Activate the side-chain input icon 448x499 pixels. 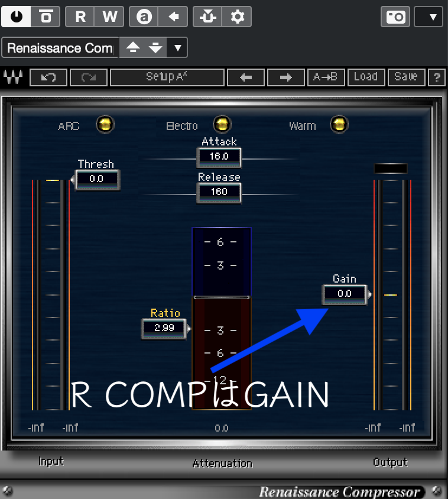point(207,16)
